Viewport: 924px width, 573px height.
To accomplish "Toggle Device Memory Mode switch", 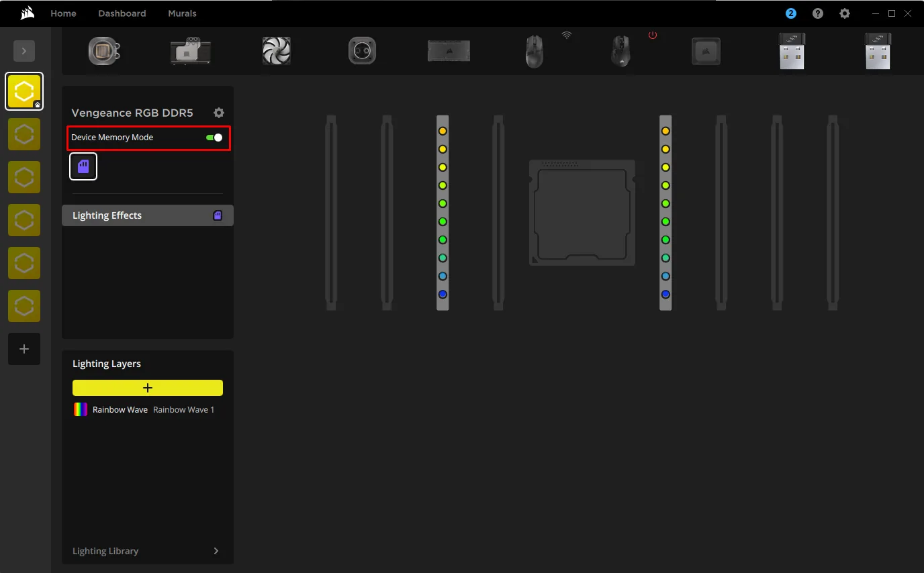I will point(214,137).
